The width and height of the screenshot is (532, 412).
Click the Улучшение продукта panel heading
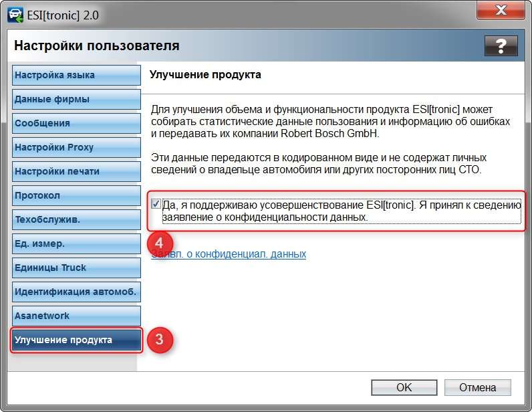point(205,75)
